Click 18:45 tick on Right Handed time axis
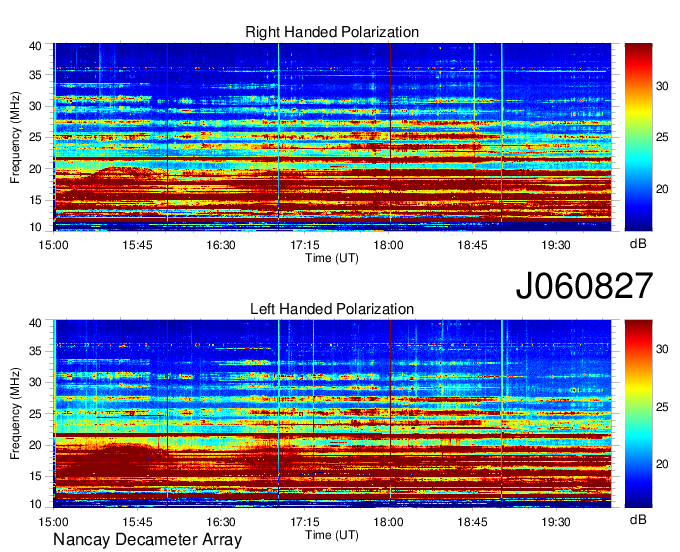680x552 pixels. pyautogui.click(x=472, y=245)
